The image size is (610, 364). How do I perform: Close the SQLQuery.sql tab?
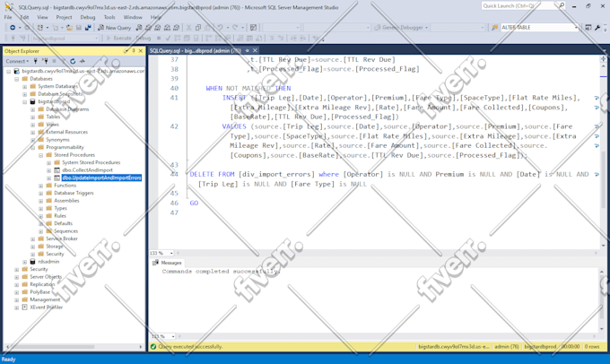pyautogui.click(x=255, y=50)
